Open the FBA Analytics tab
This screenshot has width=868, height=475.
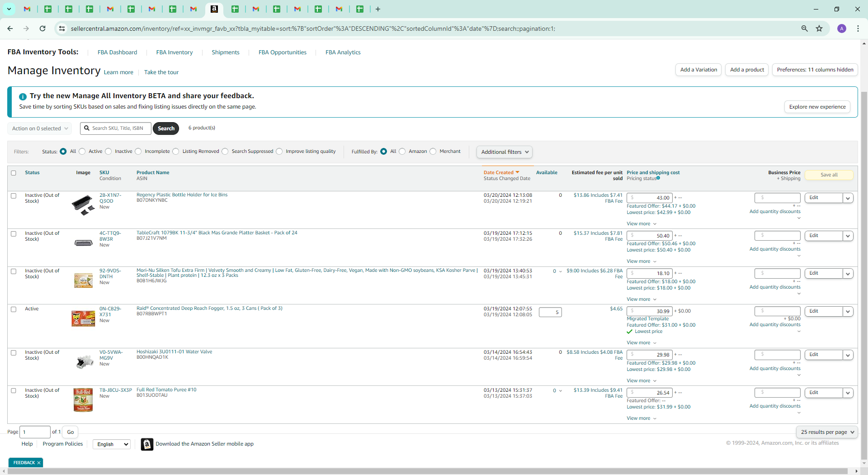[343, 52]
